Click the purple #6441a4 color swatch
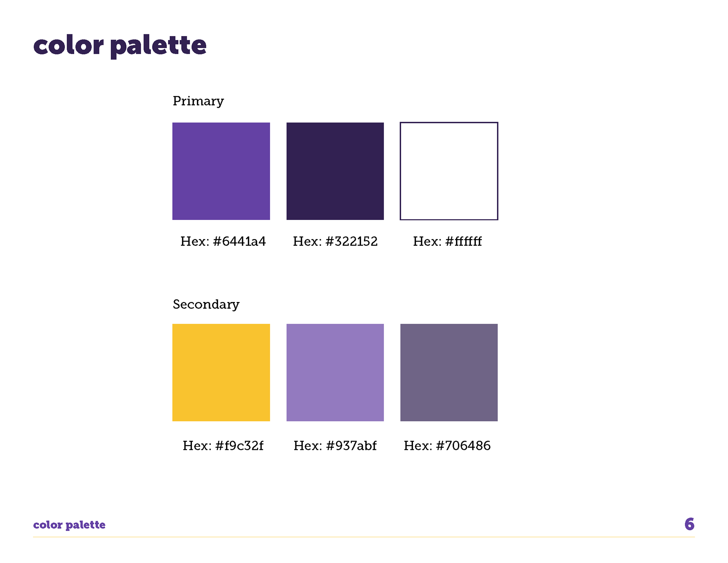Viewport: 728px width, 563px height. coord(221,171)
